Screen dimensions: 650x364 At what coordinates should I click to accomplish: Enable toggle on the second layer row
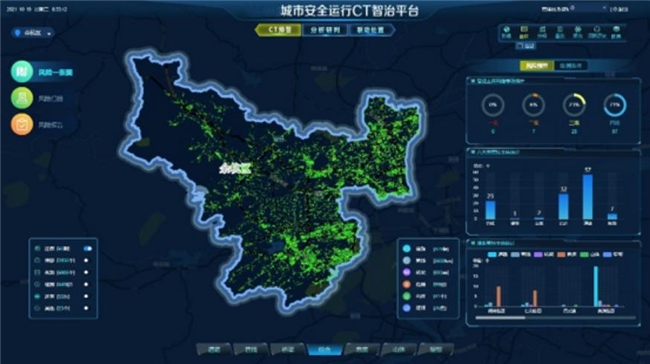pyautogui.click(x=86, y=261)
